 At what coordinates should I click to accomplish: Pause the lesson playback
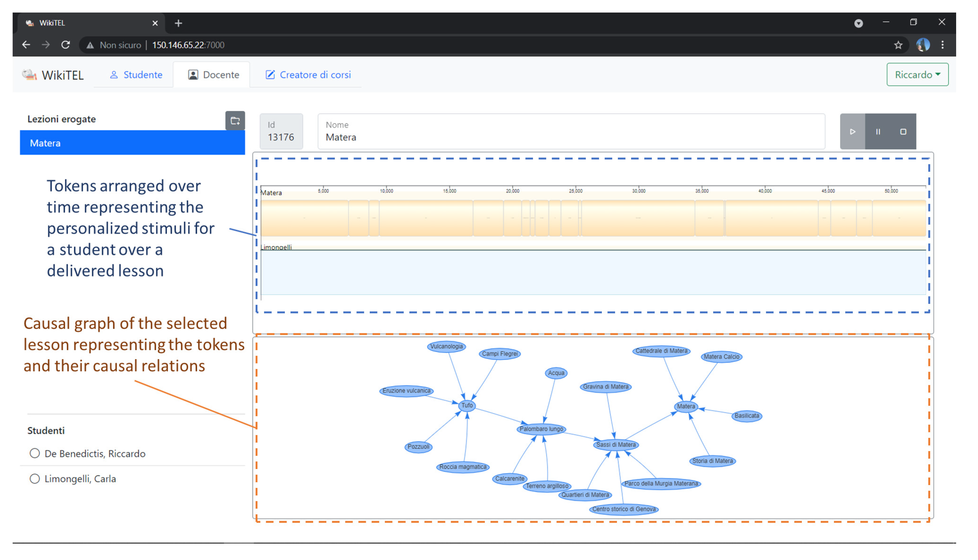point(877,131)
